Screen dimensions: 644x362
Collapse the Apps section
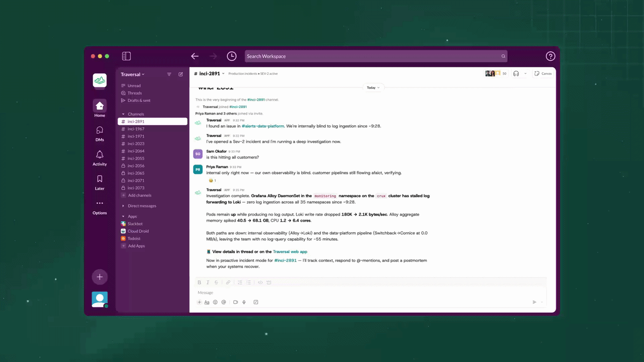(123, 216)
